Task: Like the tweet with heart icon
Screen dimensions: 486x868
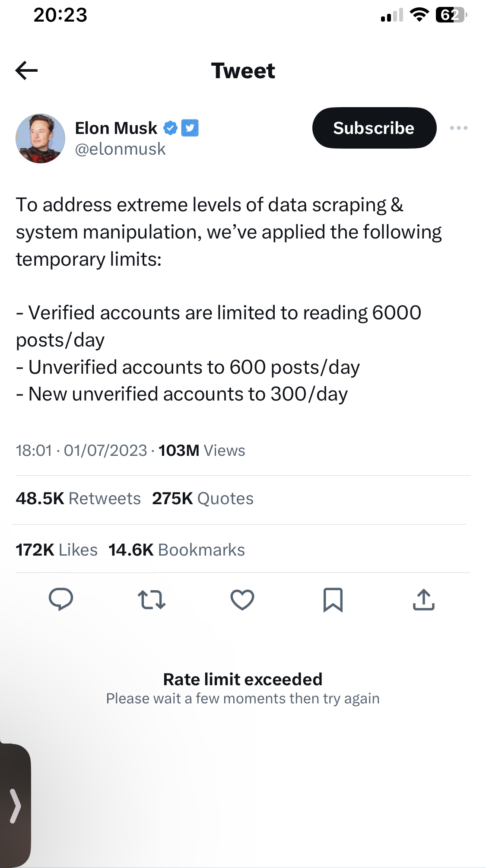Action: click(x=242, y=600)
